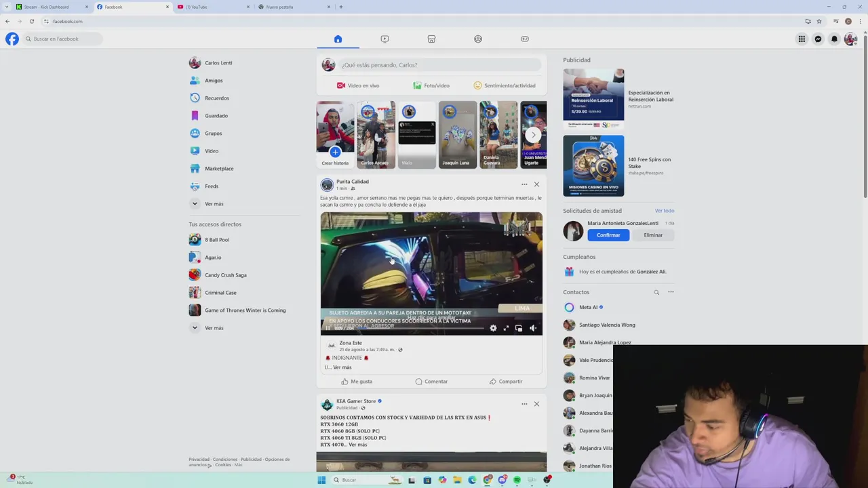868x488 pixels.
Task: Open Purita Calidad post options menu
Action: coord(524,184)
